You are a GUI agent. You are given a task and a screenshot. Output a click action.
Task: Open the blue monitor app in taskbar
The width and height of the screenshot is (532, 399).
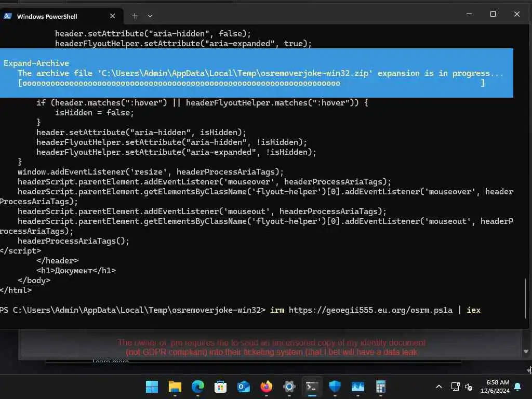(357, 387)
